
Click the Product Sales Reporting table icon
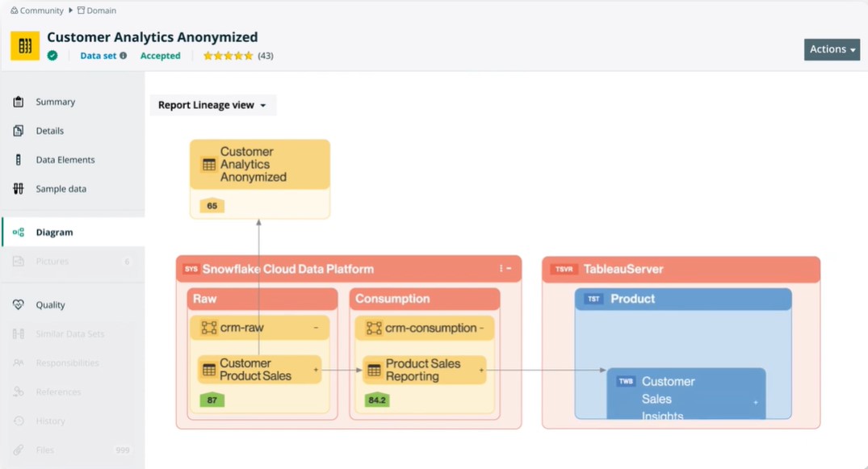click(x=374, y=371)
